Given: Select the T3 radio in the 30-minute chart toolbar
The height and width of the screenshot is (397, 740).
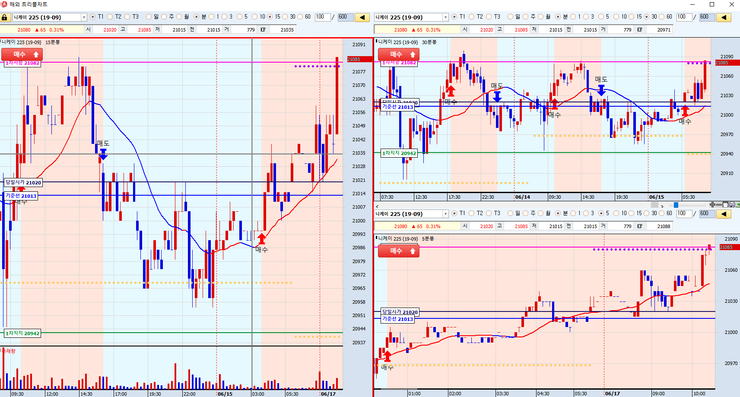Looking at the screenshot, I should pyautogui.click(x=489, y=17).
